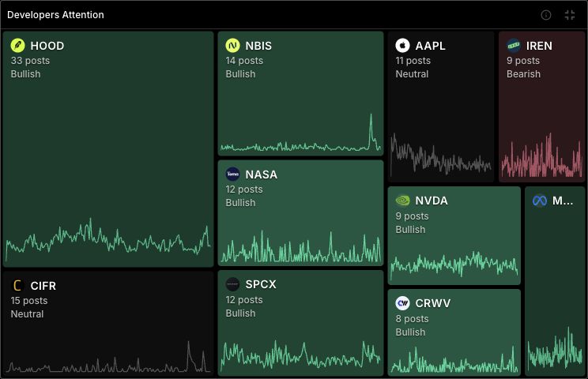Click the SPCX dark logo icon
588x379 pixels.
[232, 284]
